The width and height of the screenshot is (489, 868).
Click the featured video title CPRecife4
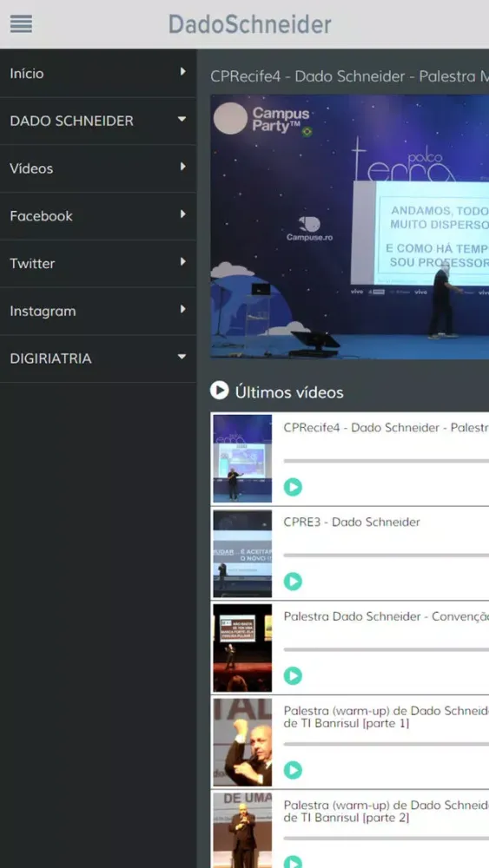click(349, 76)
